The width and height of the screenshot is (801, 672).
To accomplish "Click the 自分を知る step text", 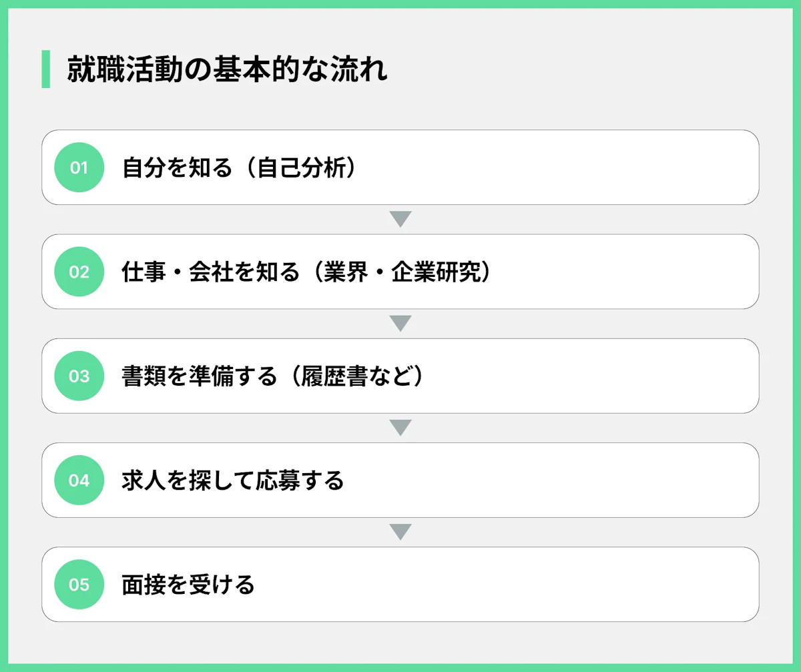I will pyautogui.click(x=176, y=167).
